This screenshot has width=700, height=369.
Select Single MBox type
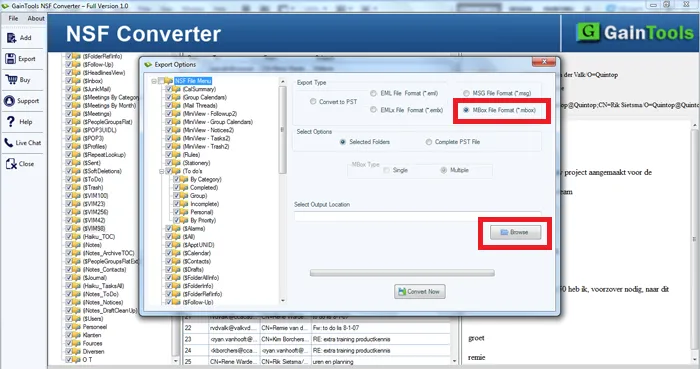[387, 170]
